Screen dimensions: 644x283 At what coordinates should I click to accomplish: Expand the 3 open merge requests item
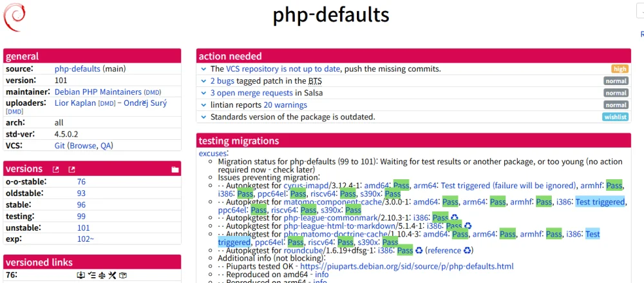204,93
